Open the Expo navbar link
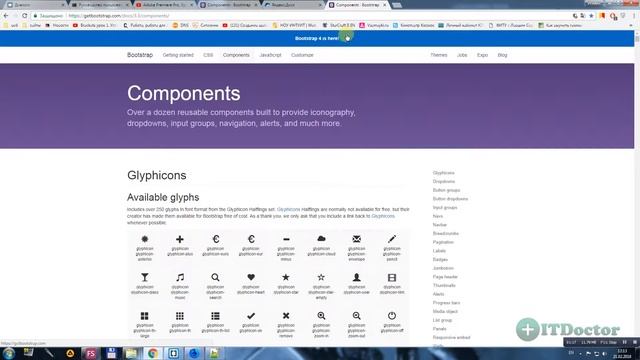Viewport: 640px width, 360px height. click(482, 55)
